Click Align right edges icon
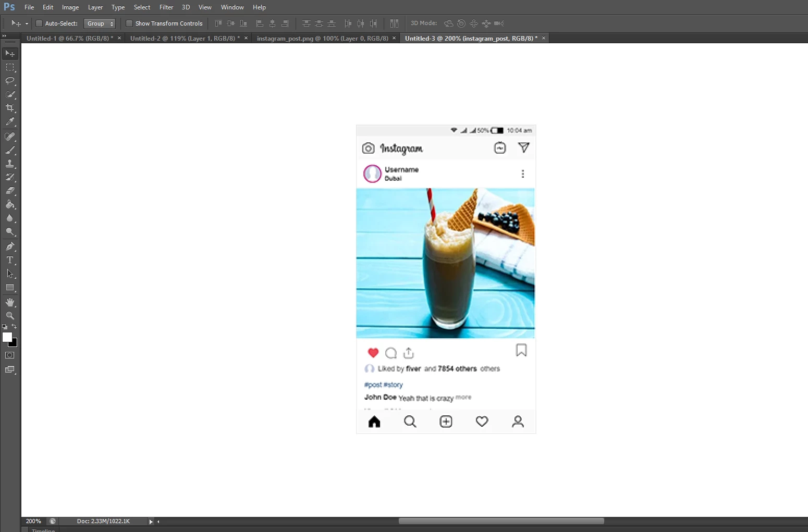 coord(285,23)
